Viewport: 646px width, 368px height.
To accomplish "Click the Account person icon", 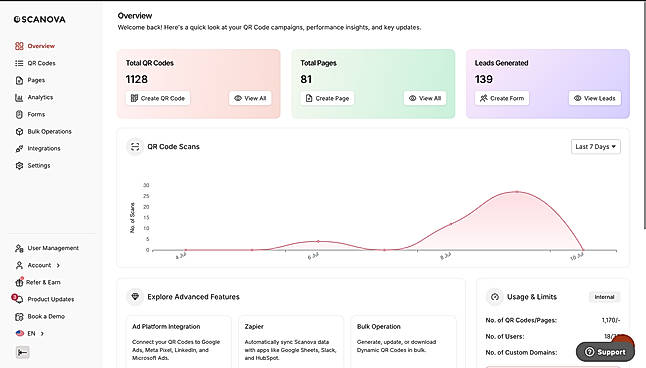I will click(x=19, y=265).
